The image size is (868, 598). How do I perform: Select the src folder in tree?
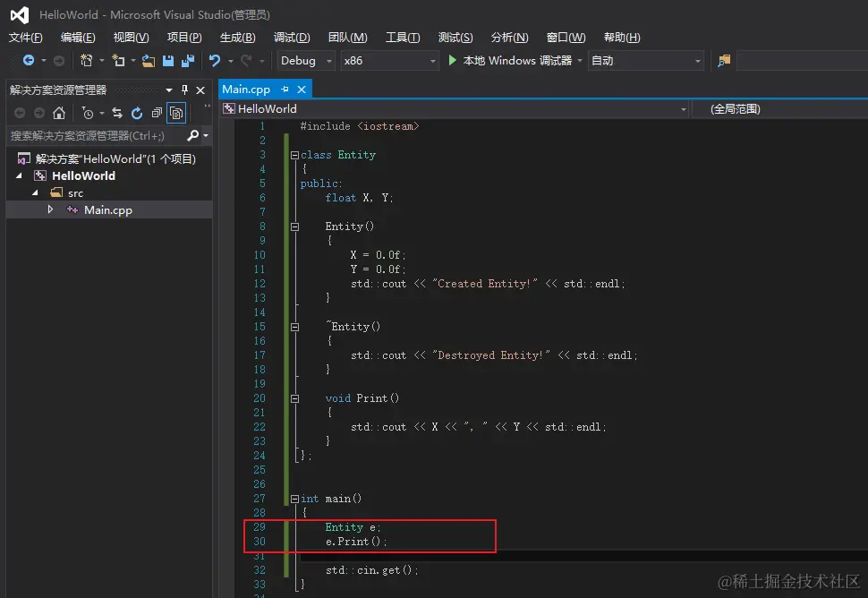[75, 192]
